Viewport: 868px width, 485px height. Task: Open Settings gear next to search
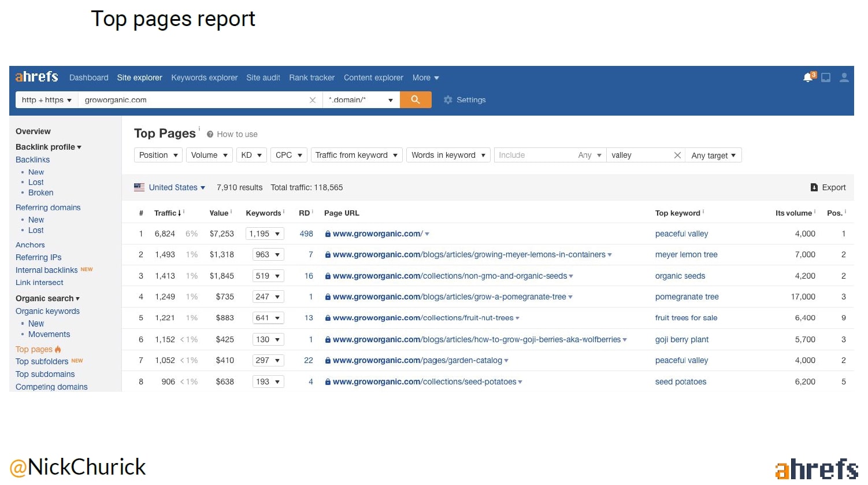(x=448, y=100)
